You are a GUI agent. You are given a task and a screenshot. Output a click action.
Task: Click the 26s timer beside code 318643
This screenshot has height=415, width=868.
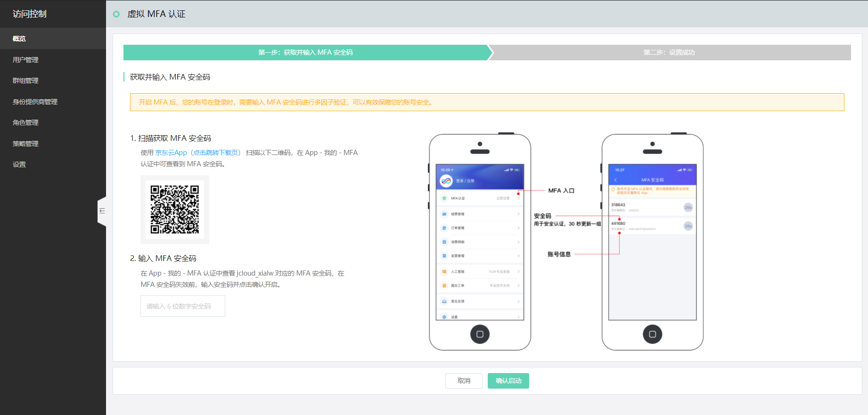tap(688, 207)
